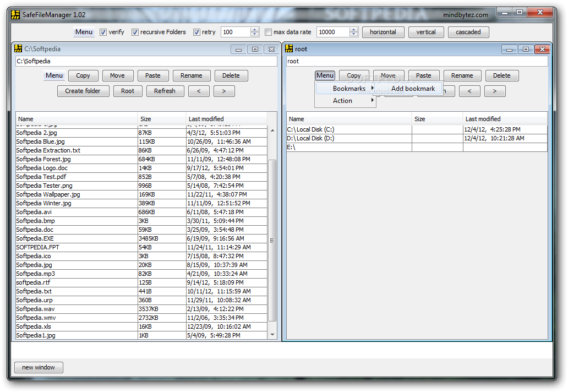Select Softpedia Logo.doc file
The width and height of the screenshot is (568, 392).
point(141,168)
